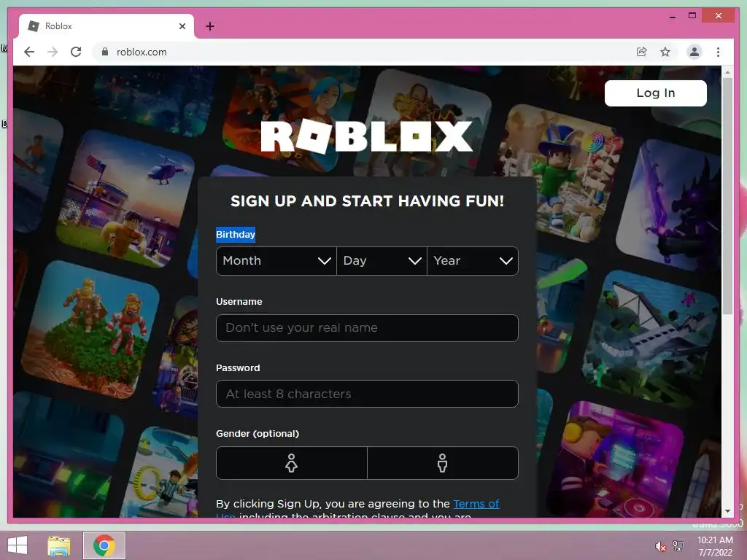Click the Gender (optional) label

(x=258, y=434)
